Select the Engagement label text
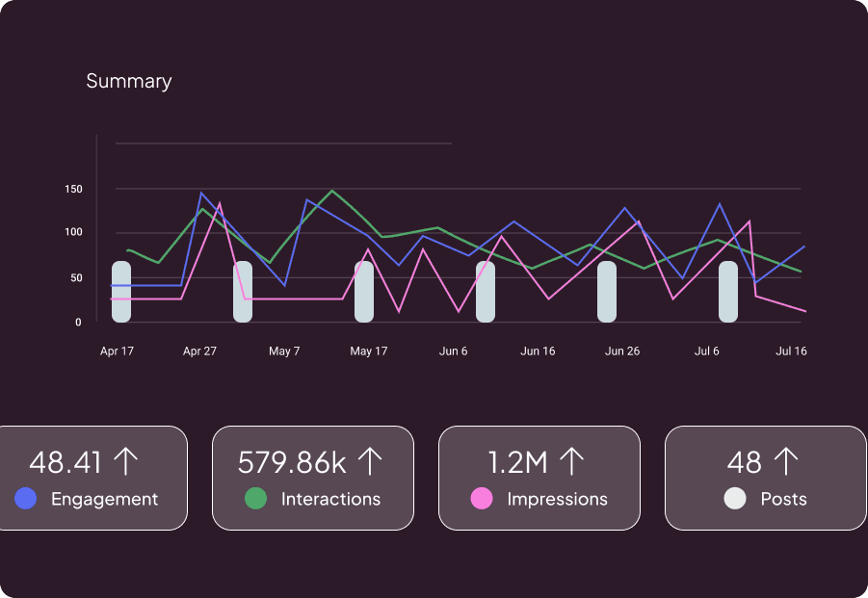The width and height of the screenshot is (868, 598). point(104,499)
